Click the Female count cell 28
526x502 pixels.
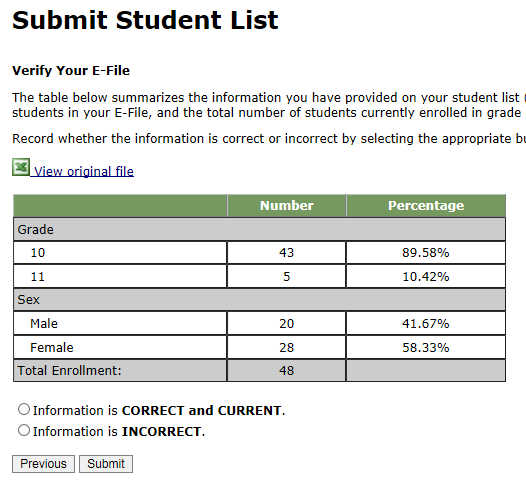click(286, 347)
